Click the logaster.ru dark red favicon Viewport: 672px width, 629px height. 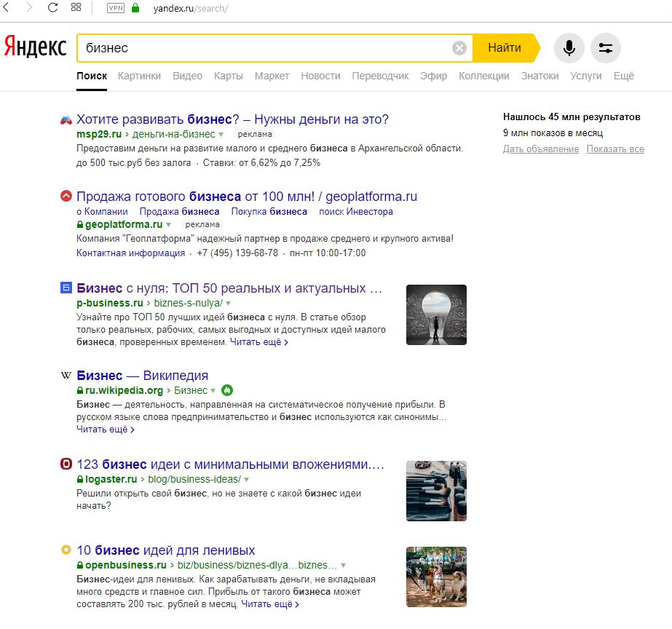[x=66, y=464]
